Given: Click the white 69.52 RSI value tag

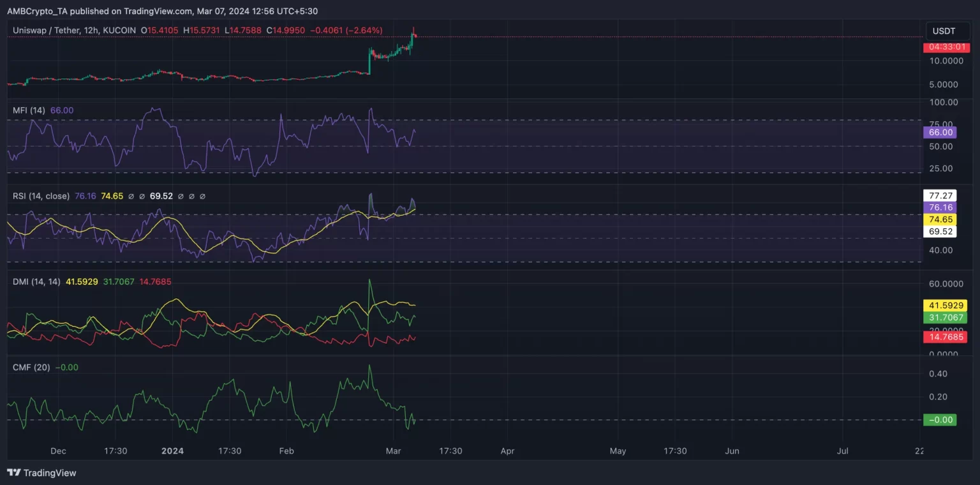Looking at the screenshot, I should click(939, 231).
